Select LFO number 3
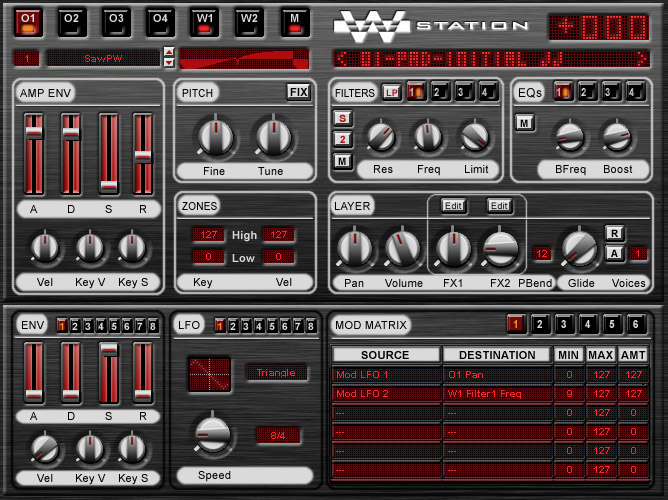Screen dimensions: 668x500 click(246, 326)
